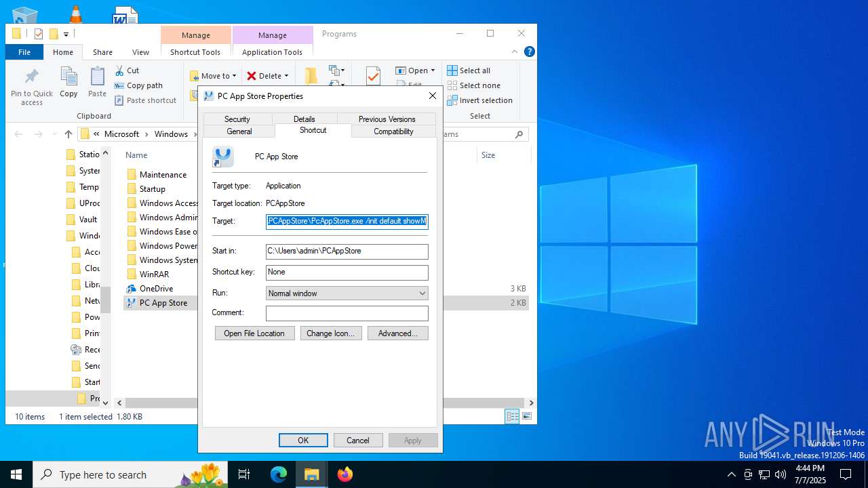Click the OK button
The width and height of the screenshot is (868, 488).
point(303,440)
